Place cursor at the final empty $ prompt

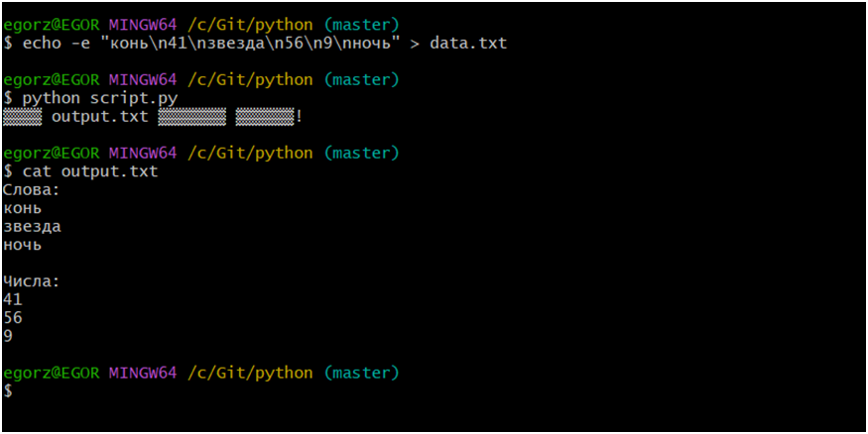(22, 391)
